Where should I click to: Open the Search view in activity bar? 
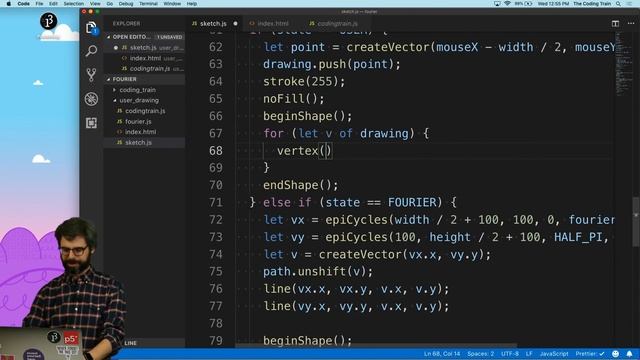(x=91, y=51)
